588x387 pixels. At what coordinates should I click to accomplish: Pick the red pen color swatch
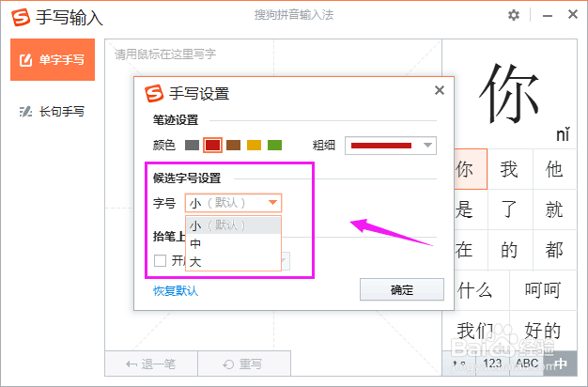click(x=212, y=145)
